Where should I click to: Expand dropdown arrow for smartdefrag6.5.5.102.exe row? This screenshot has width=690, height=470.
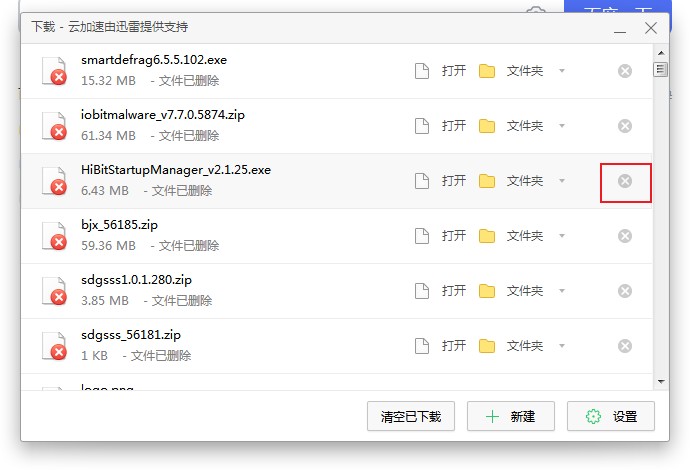(x=562, y=71)
